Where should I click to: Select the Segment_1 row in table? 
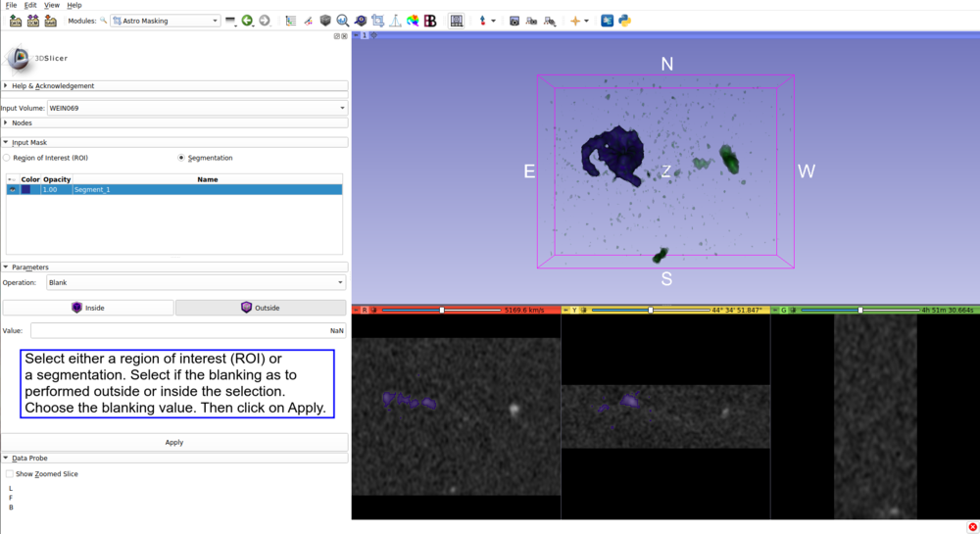(x=174, y=189)
